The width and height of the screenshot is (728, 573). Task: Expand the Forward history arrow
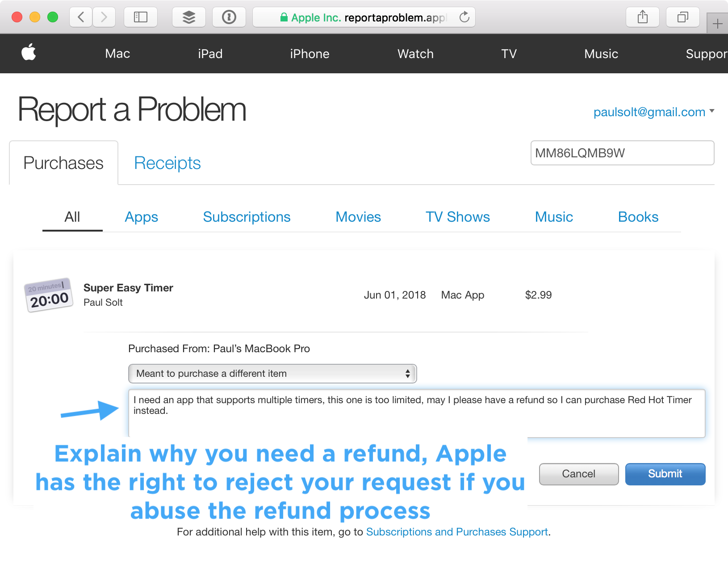(104, 17)
